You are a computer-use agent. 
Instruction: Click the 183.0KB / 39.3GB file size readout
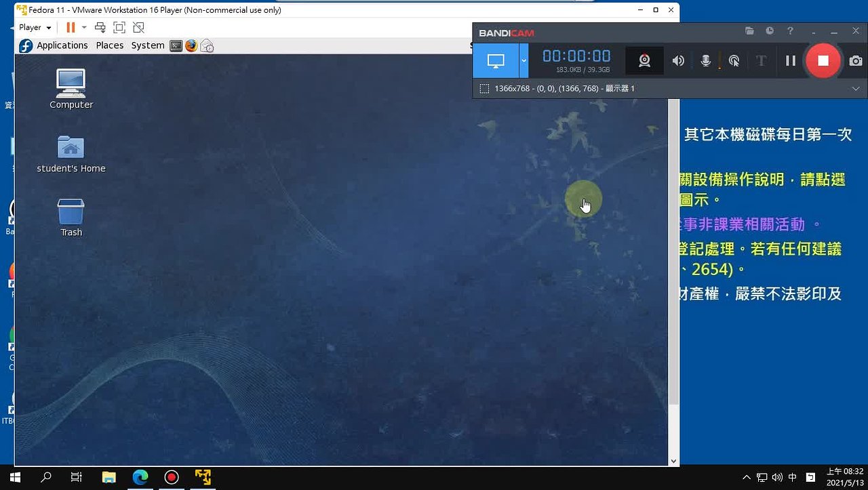[583, 70]
